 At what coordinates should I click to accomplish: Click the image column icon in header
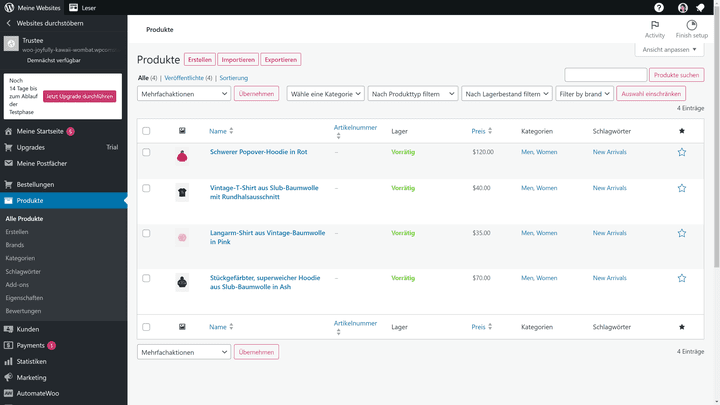[182, 131]
